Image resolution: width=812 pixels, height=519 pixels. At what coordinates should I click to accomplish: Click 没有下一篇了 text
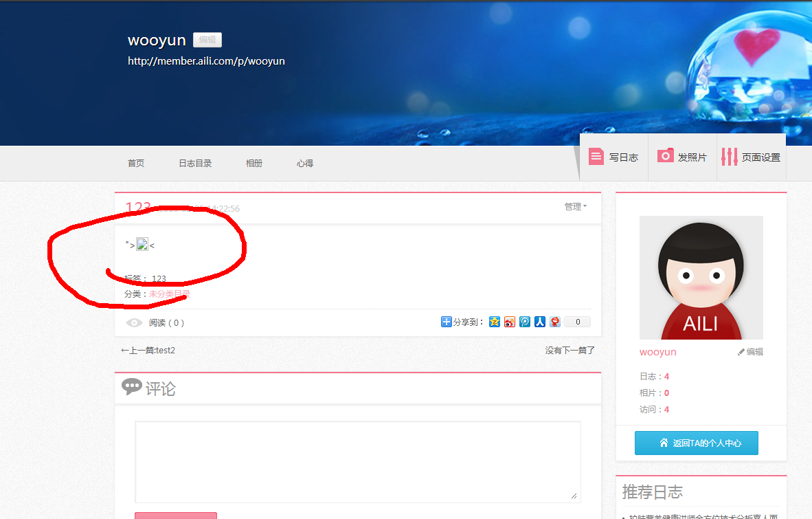click(x=569, y=351)
